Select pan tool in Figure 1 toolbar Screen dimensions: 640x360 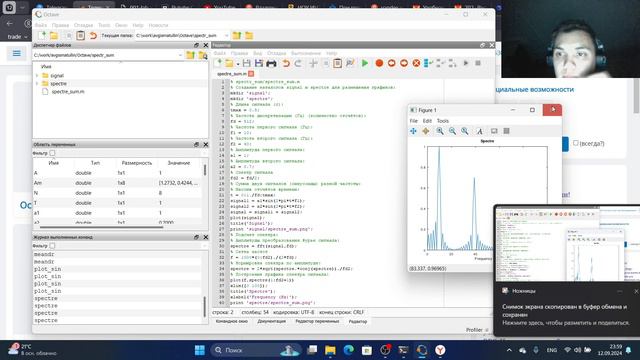pos(413,131)
